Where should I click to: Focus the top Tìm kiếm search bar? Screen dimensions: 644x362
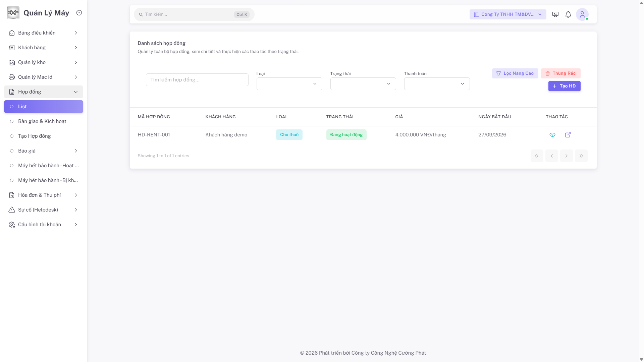pos(194,14)
